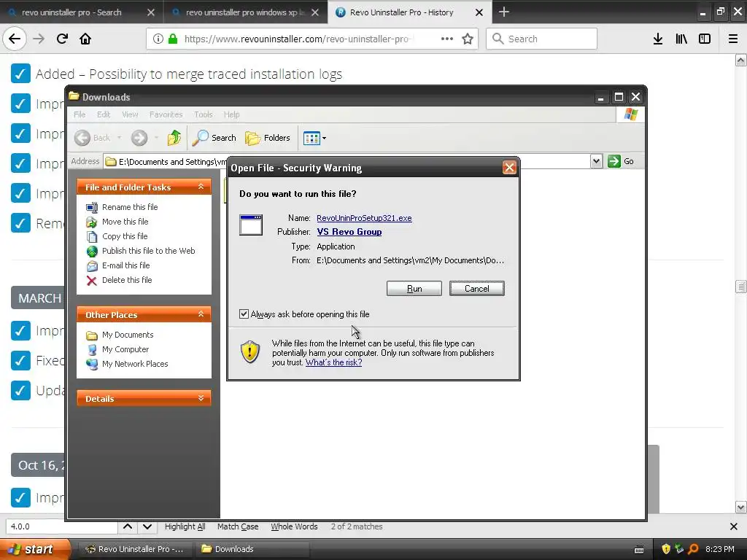Click Publish this file to the Web
The height and width of the screenshot is (560, 747).
[x=148, y=251]
